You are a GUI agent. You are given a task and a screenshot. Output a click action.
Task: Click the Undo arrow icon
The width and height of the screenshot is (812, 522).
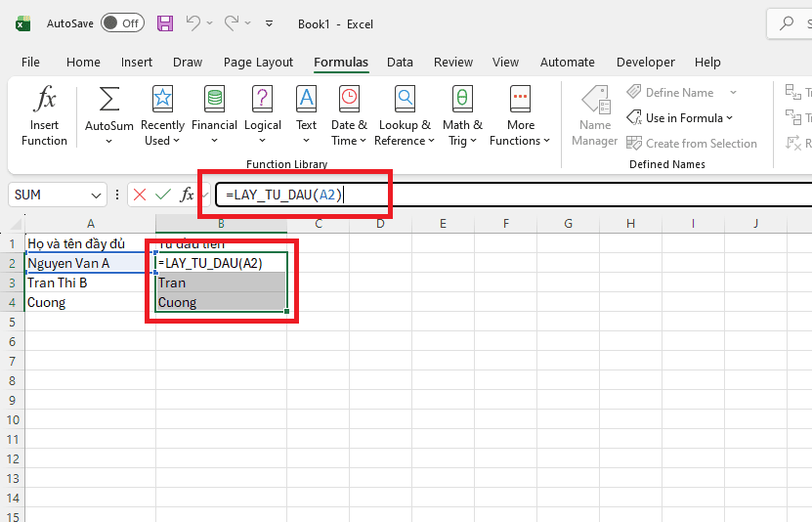[x=193, y=22]
